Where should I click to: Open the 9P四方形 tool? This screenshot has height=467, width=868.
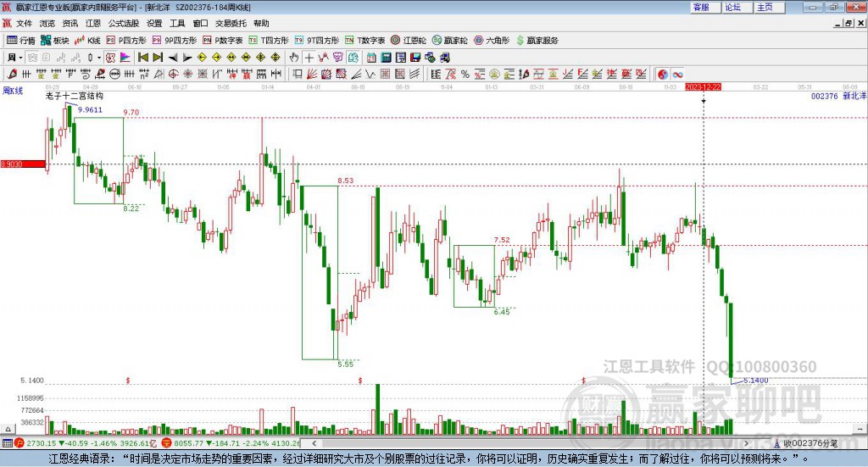pos(175,41)
